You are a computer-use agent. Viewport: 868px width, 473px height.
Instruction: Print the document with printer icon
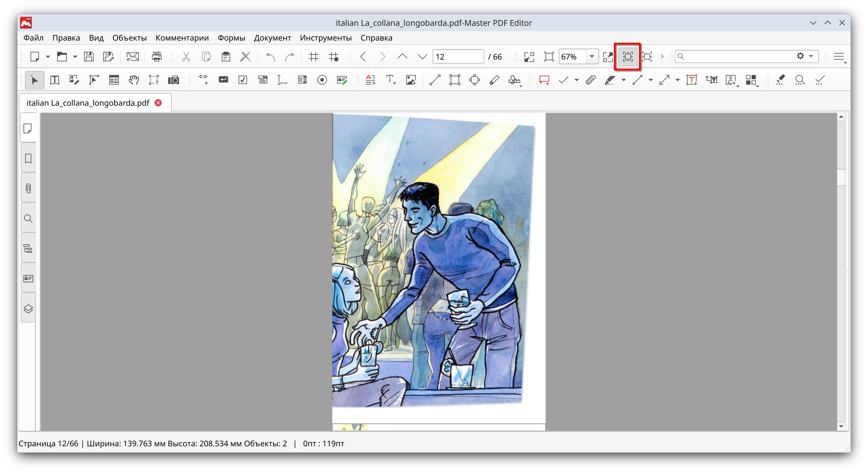pos(157,57)
